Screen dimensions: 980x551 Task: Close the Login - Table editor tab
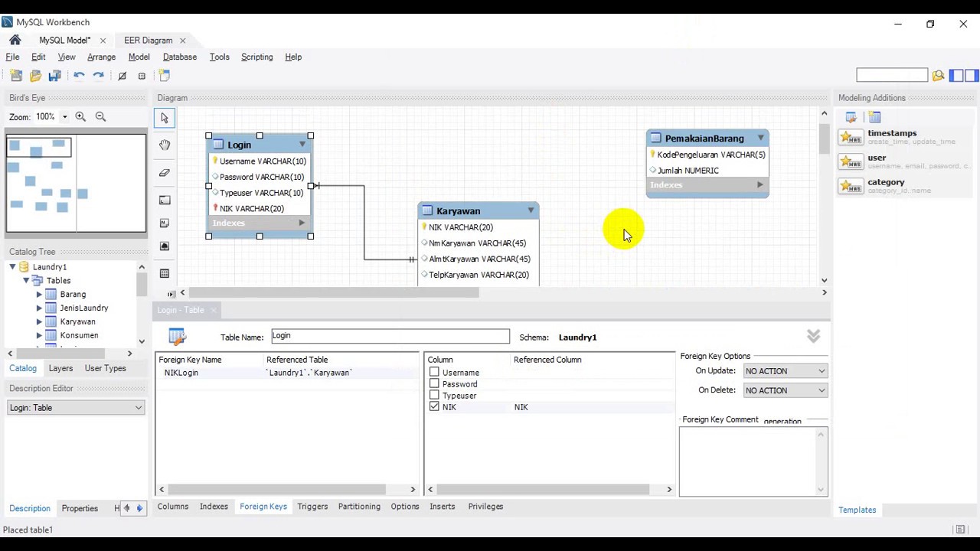pyautogui.click(x=214, y=310)
